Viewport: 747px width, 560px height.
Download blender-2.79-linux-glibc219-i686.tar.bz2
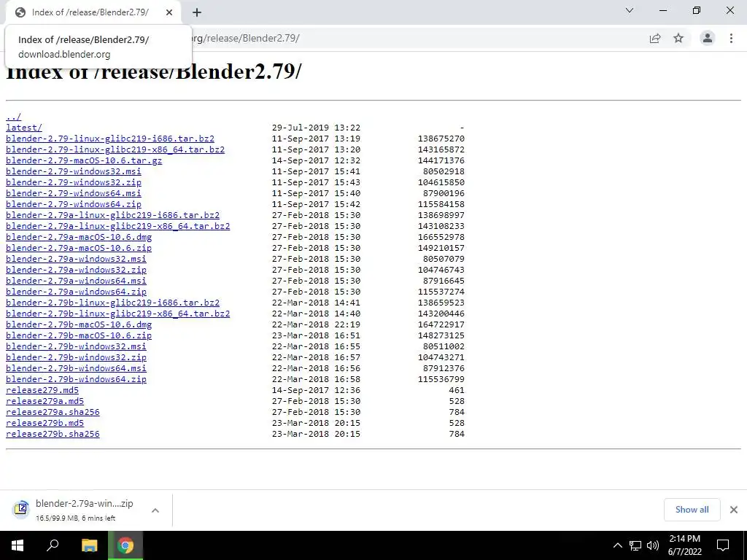[x=110, y=139]
